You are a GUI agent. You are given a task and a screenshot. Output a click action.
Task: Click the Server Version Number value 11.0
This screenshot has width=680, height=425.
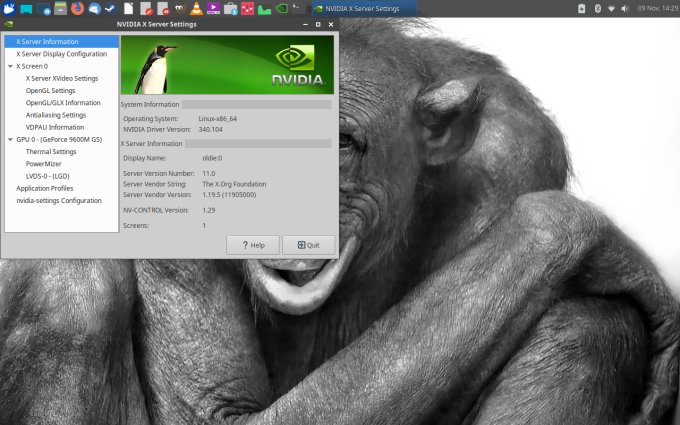coord(209,173)
